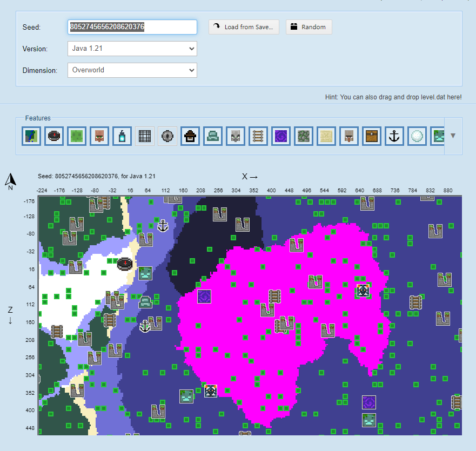Click the shipwreck anchor marker near Z 160

145,326
